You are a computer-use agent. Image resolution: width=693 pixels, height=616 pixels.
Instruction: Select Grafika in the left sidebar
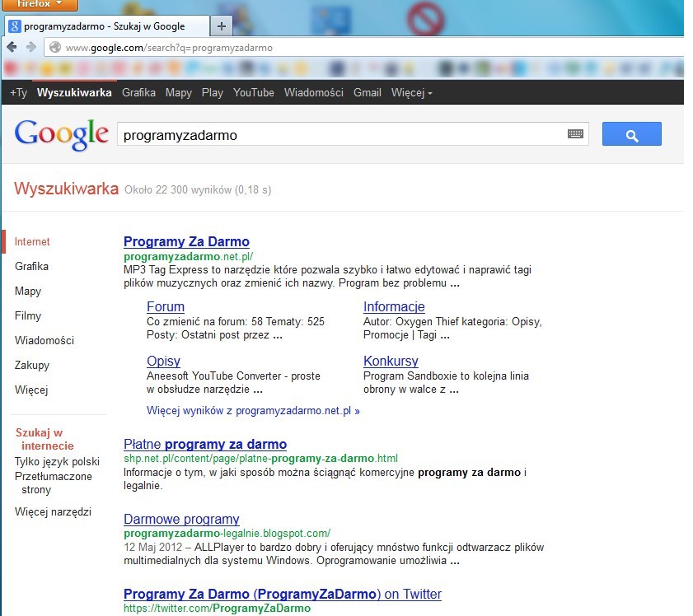point(31,266)
